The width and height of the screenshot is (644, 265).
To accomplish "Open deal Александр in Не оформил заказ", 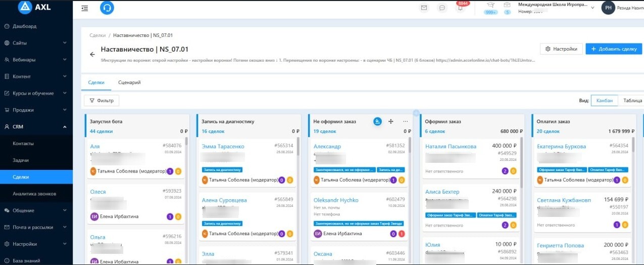I will click(327, 147).
